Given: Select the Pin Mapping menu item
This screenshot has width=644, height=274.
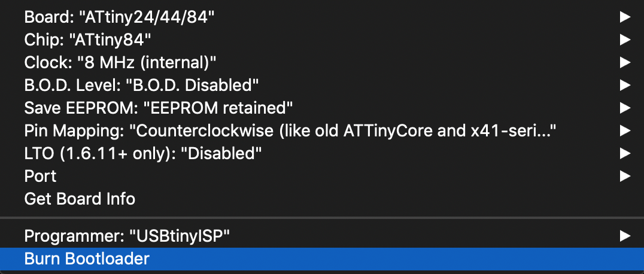Looking at the screenshot, I should coord(287,130).
